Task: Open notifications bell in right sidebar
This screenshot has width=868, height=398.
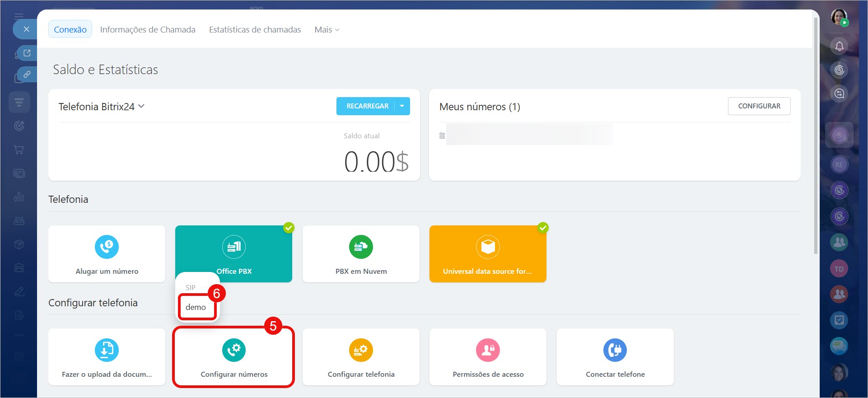Action: (839, 46)
